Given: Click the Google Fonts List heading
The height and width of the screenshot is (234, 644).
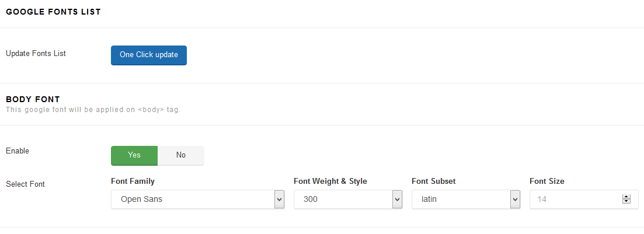Looking at the screenshot, I should pos(53,12).
